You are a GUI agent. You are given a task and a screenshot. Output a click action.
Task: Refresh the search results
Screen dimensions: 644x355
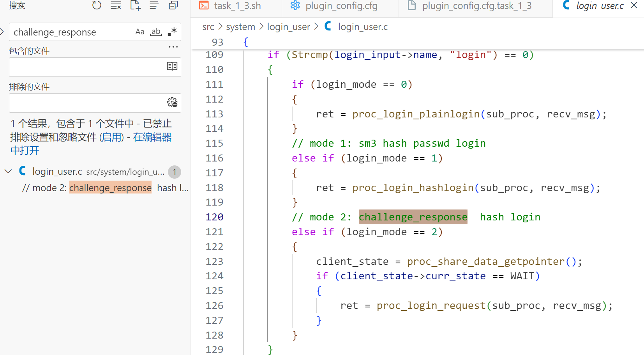click(x=97, y=5)
